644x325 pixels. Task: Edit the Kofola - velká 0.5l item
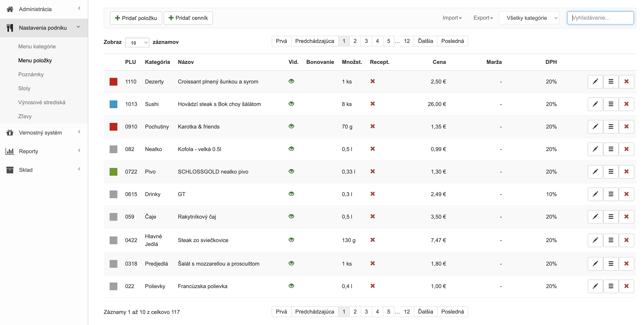click(x=595, y=149)
